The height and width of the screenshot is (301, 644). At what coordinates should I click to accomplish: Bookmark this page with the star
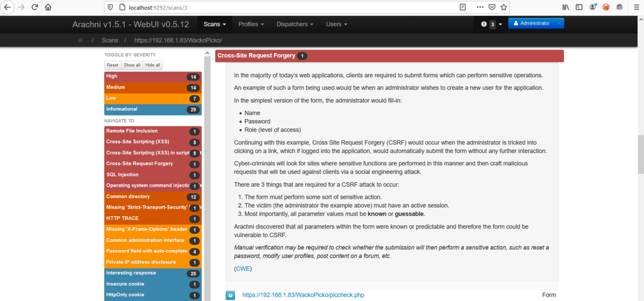click(503, 8)
